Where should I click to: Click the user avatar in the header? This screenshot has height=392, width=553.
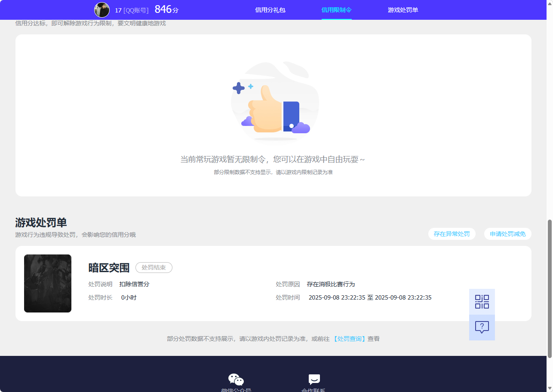coord(102,10)
